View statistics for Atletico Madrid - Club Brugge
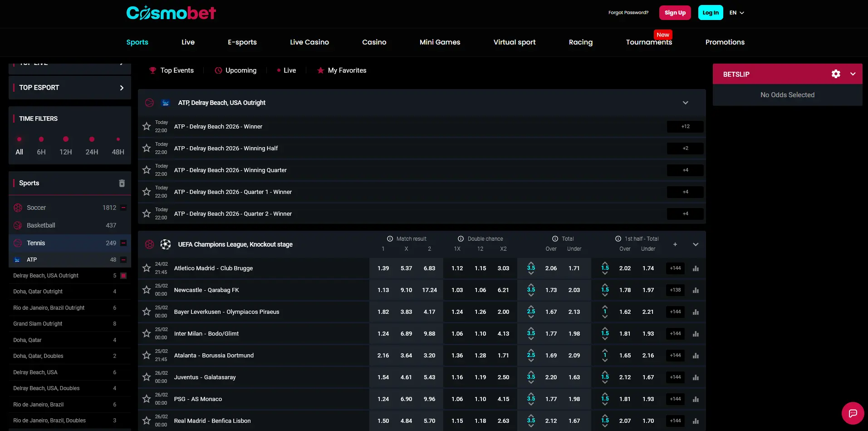The image size is (868, 431). tap(696, 268)
